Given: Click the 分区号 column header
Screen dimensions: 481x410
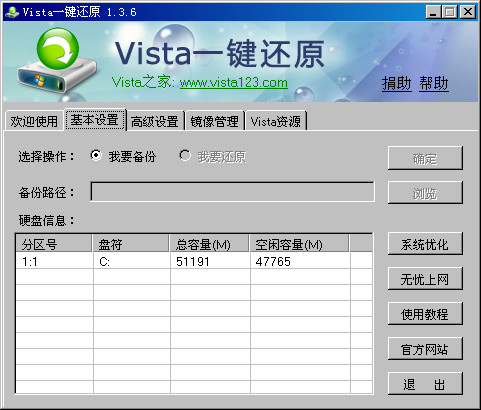Looking at the screenshot, I should pos(54,244).
